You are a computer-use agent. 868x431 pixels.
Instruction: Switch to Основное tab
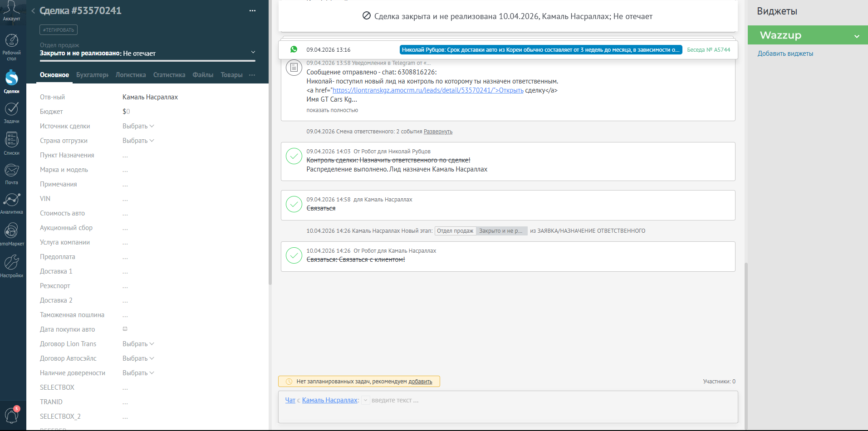(x=54, y=75)
